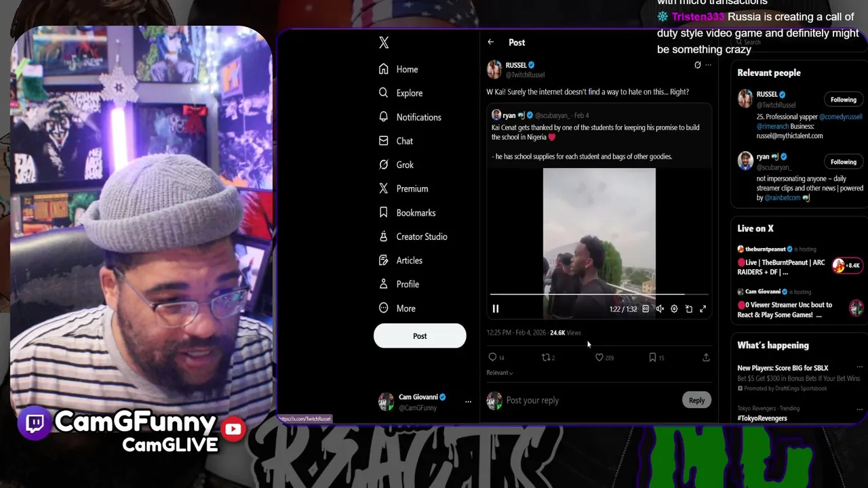Viewport: 868px width, 488px height.
Task: Toggle Following button for ryan
Action: (844, 162)
